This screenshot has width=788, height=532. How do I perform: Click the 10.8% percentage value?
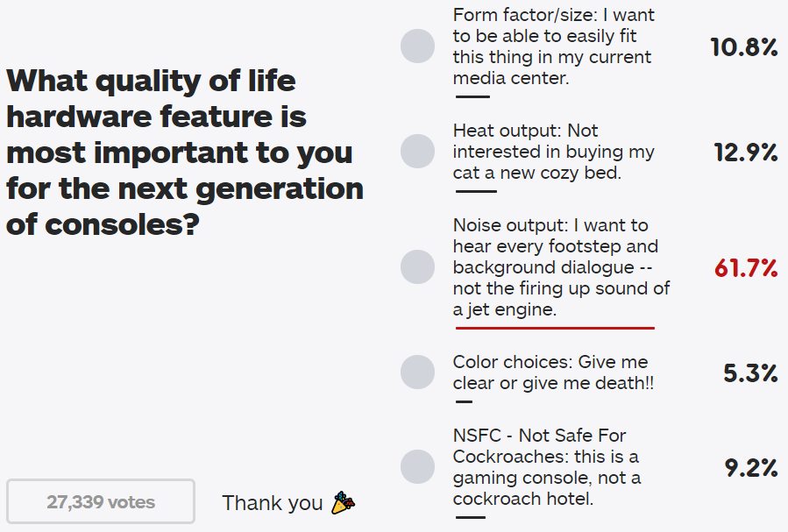pyautogui.click(x=744, y=47)
